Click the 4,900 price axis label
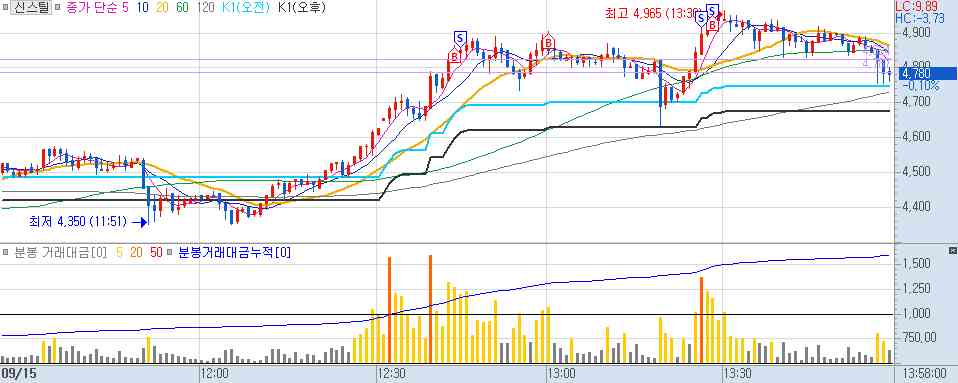This screenshot has width=958, height=383. click(x=916, y=32)
